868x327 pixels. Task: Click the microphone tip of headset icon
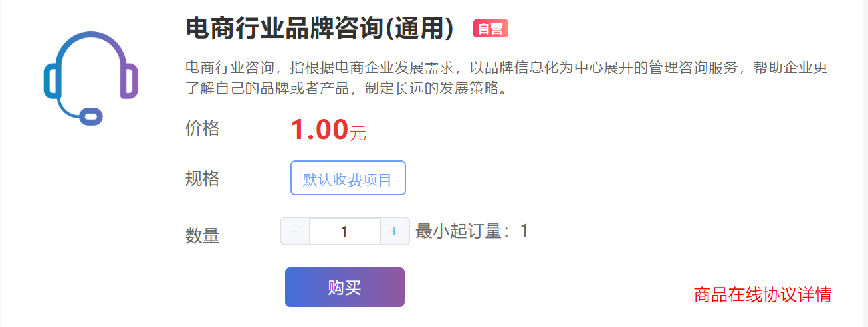click(91, 116)
